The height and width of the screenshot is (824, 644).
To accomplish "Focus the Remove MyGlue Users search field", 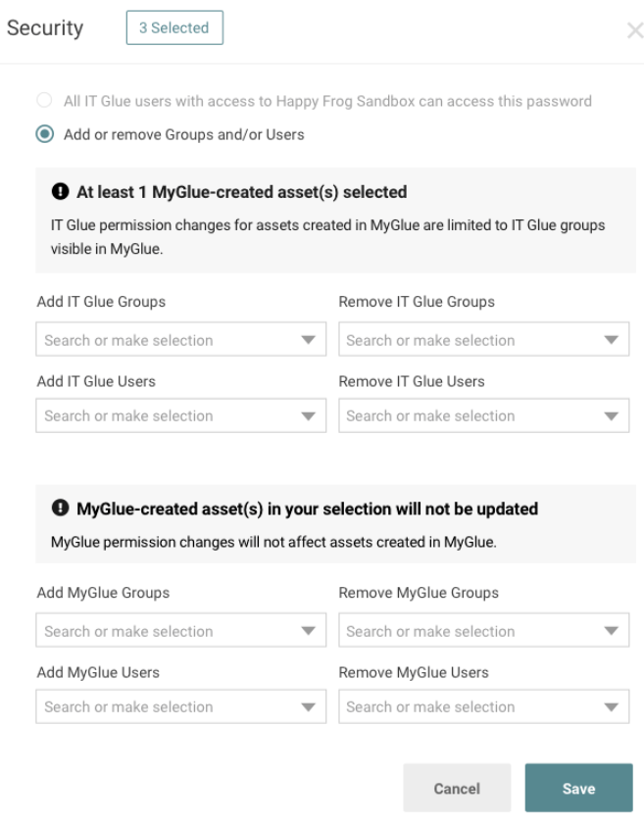I will point(483,706).
